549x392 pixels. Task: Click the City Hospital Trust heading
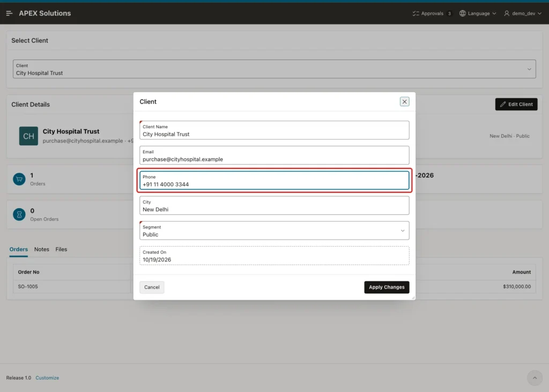pyautogui.click(x=71, y=131)
